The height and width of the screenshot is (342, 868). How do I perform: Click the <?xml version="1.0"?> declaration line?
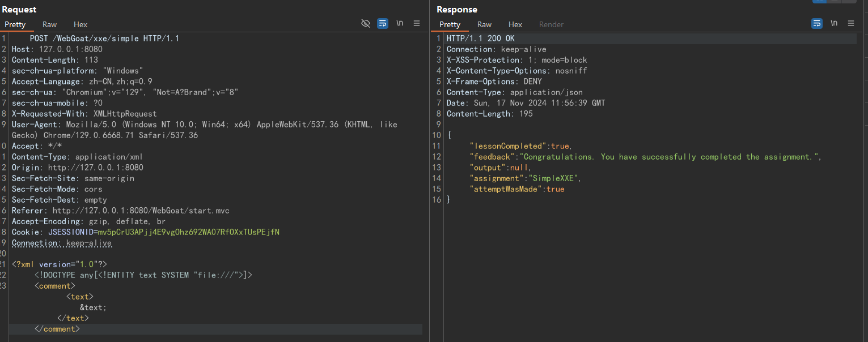tap(59, 264)
